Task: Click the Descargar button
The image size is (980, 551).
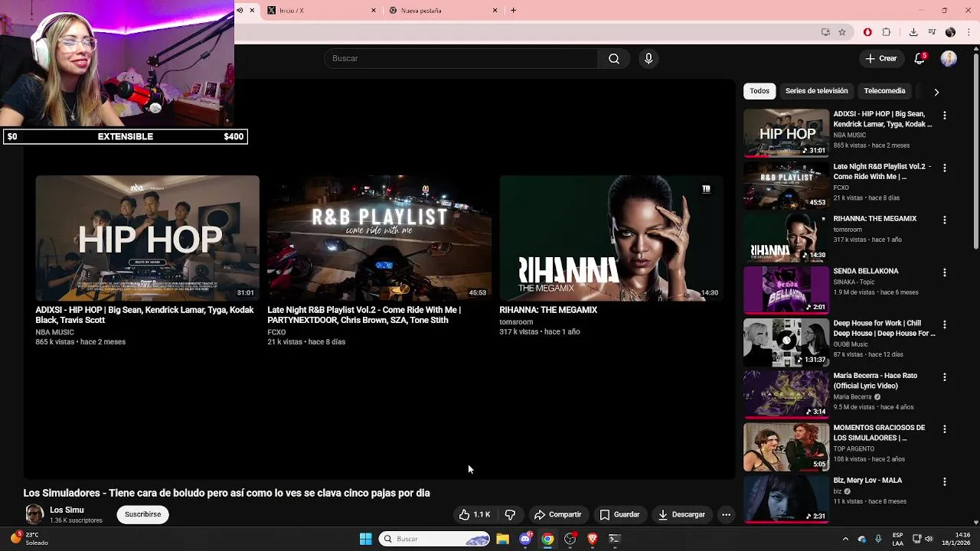Action: point(681,515)
